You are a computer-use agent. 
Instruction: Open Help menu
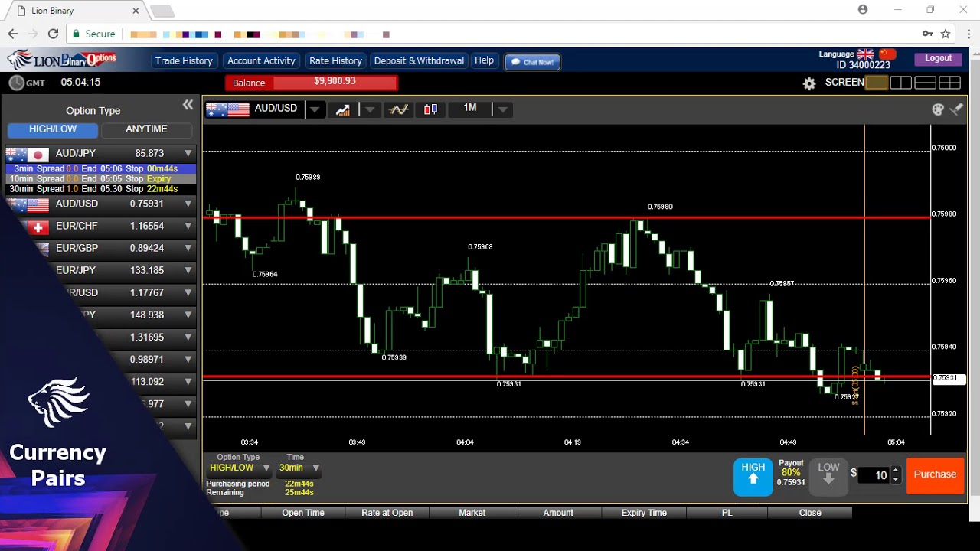point(484,60)
